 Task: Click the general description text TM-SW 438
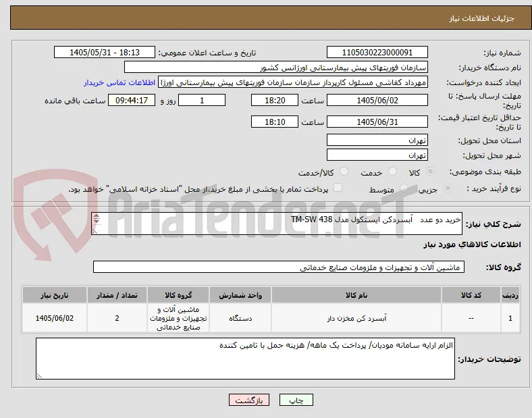pyautogui.click(x=311, y=220)
